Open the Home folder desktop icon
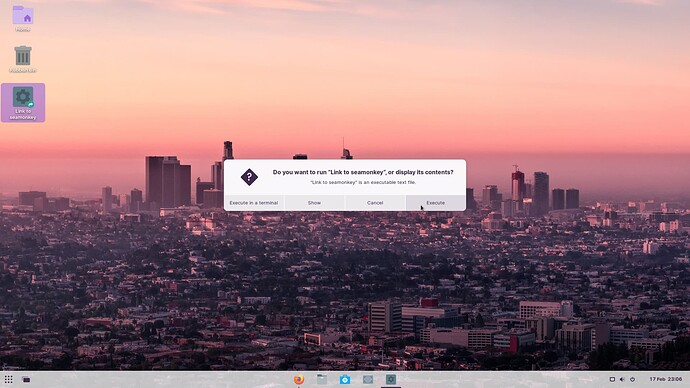690x388 pixels. click(x=23, y=18)
